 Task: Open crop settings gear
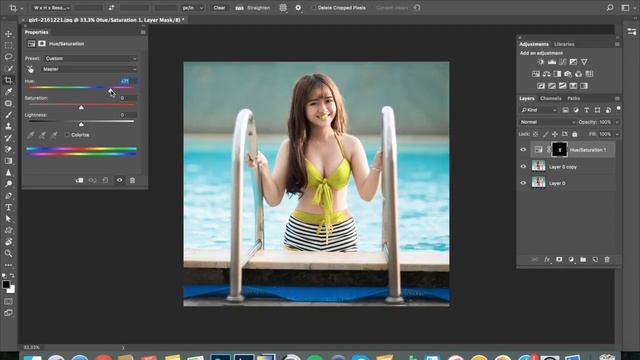[x=298, y=8]
